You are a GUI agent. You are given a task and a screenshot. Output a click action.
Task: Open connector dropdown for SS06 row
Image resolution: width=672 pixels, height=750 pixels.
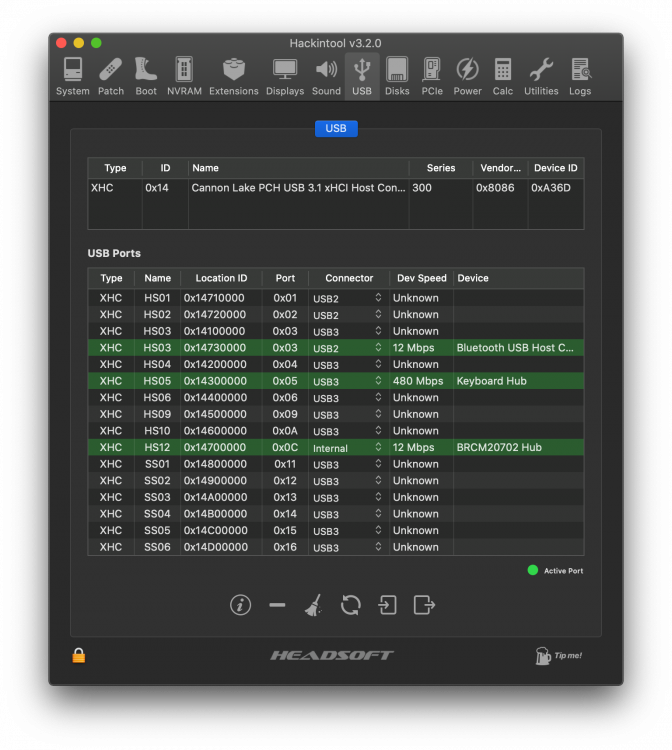pos(348,547)
